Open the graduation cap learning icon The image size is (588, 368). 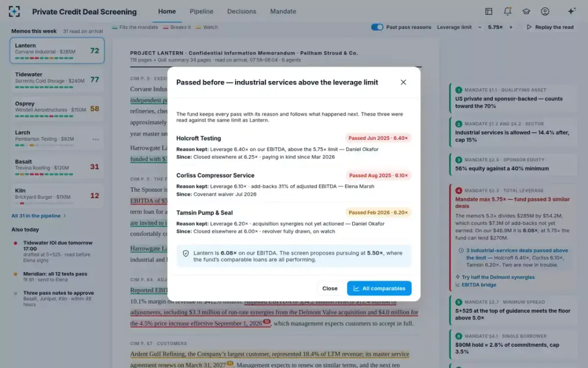pyautogui.click(x=526, y=11)
